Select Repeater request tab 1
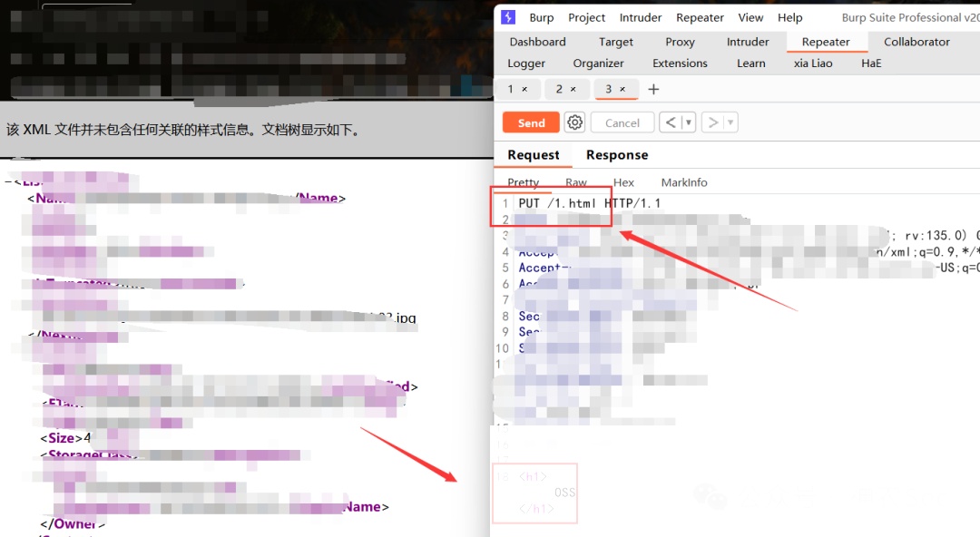 (511, 90)
